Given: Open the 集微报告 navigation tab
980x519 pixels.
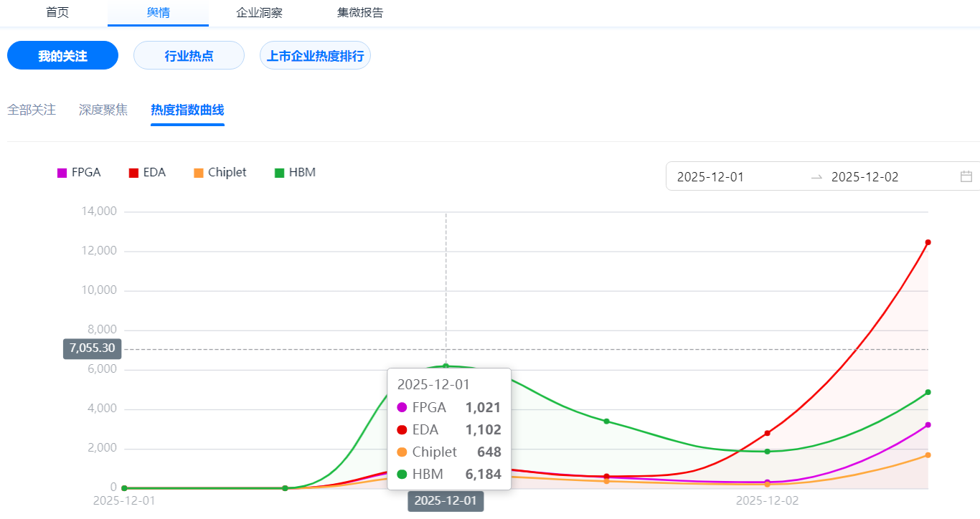Looking at the screenshot, I should 360,12.
